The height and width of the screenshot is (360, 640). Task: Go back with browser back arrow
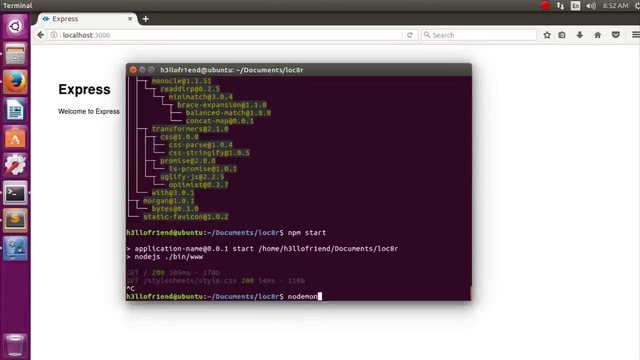pos(40,35)
